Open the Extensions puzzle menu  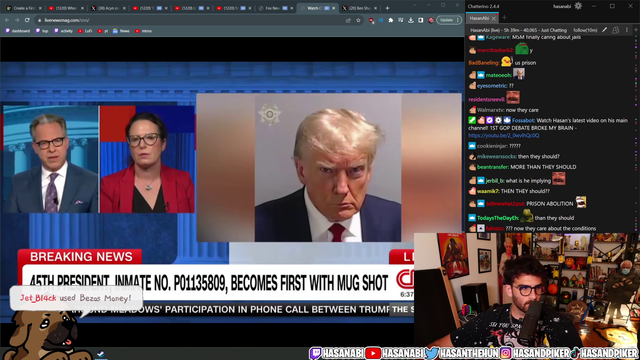(x=391, y=20)
